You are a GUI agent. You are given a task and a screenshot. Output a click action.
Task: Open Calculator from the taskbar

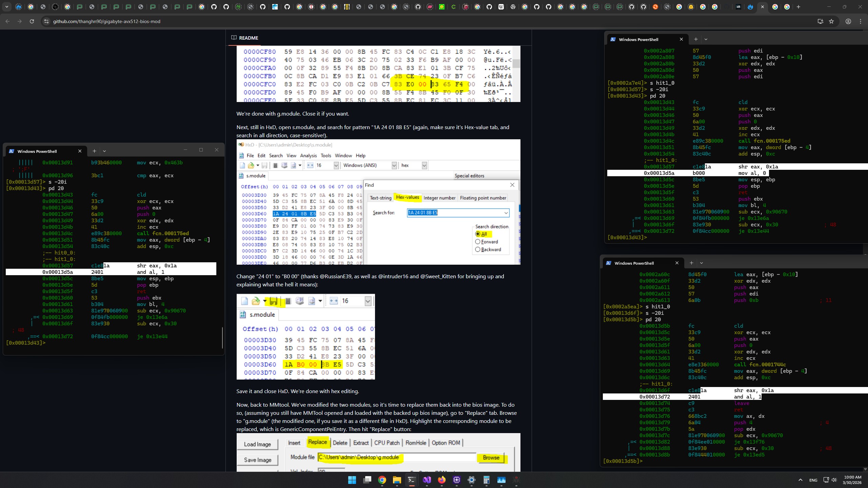tap(487, 480)
